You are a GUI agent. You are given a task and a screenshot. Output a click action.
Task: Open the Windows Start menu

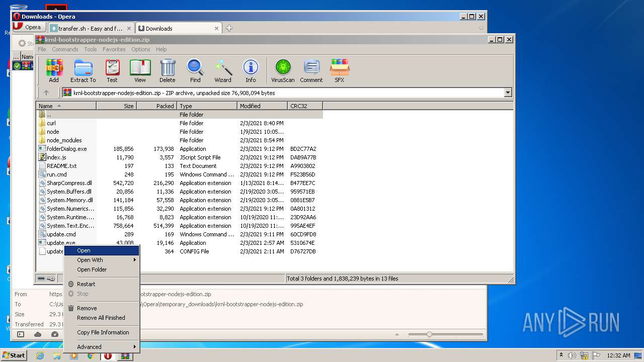pos(14,355)
